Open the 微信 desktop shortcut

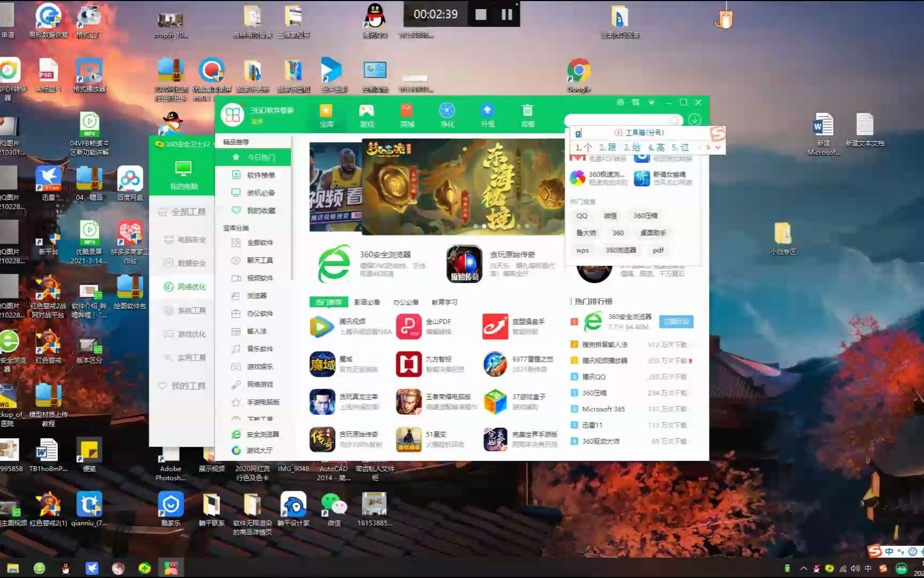point(334,509)
